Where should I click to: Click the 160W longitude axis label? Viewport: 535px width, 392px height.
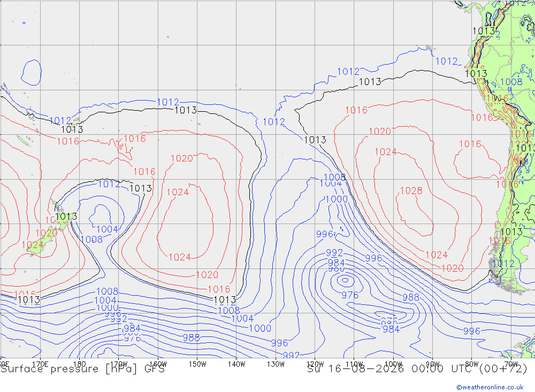click(x=158, y=364)
